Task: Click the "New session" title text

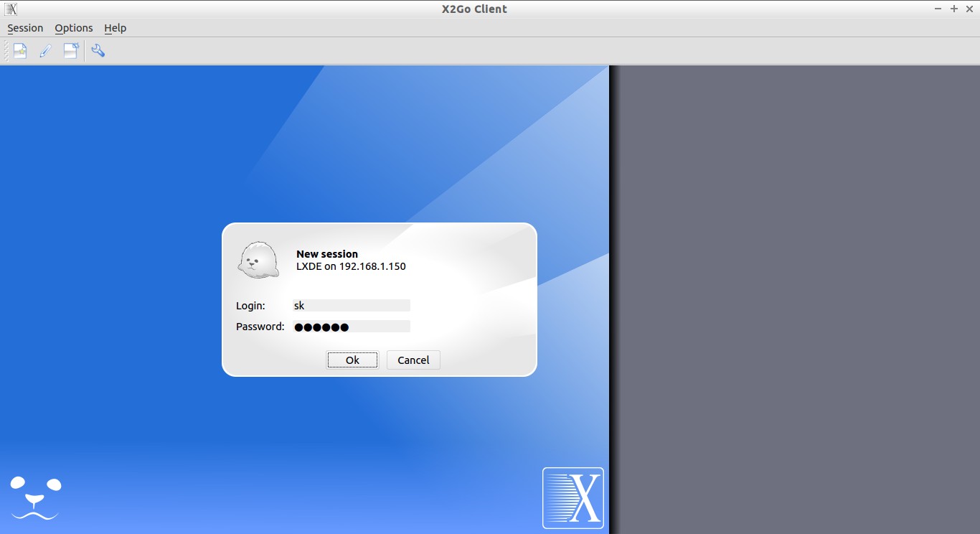Action: [x=327, y=254]
